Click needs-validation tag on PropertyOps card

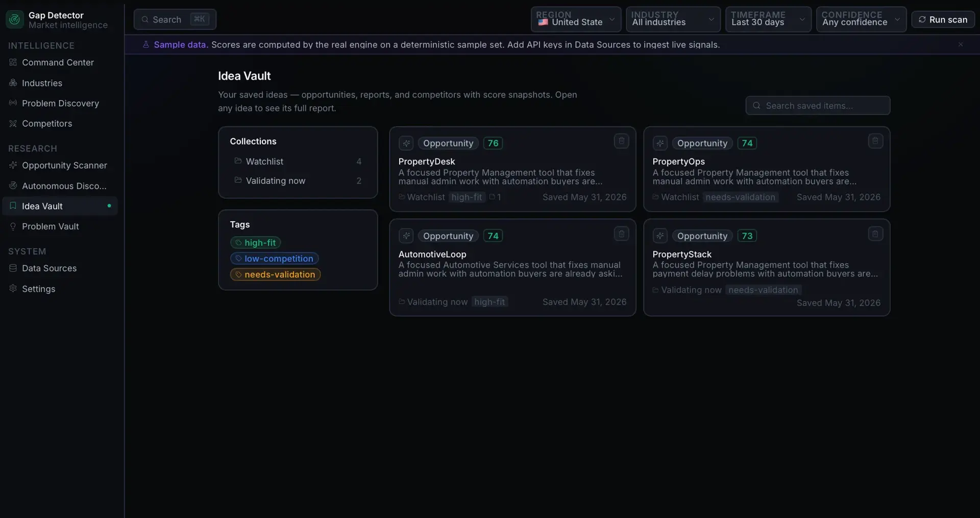pyautogui.click(x=740, y=197)
